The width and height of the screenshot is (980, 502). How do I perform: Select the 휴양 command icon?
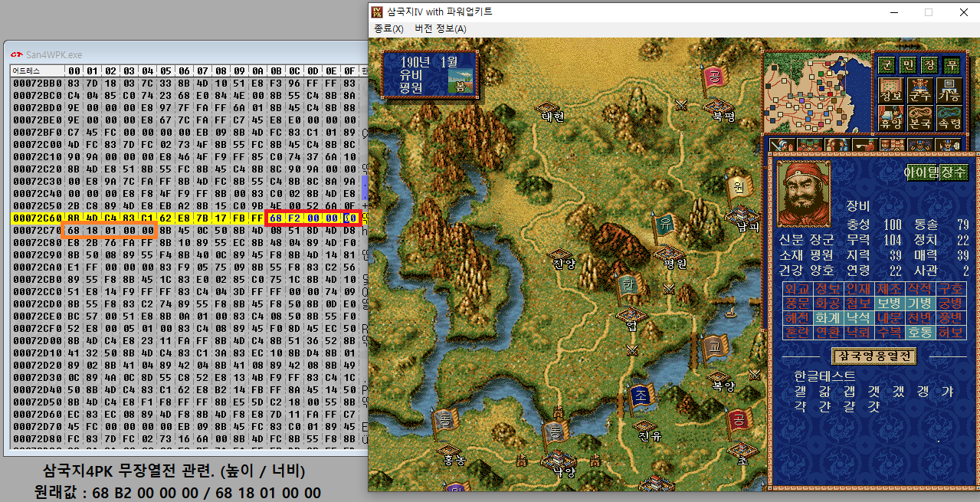coord(890,117)
